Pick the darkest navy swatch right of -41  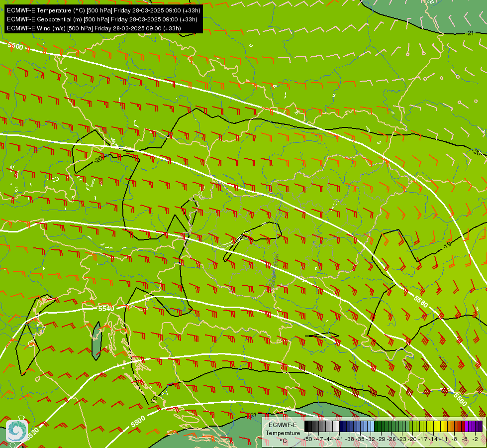(341, 426)
